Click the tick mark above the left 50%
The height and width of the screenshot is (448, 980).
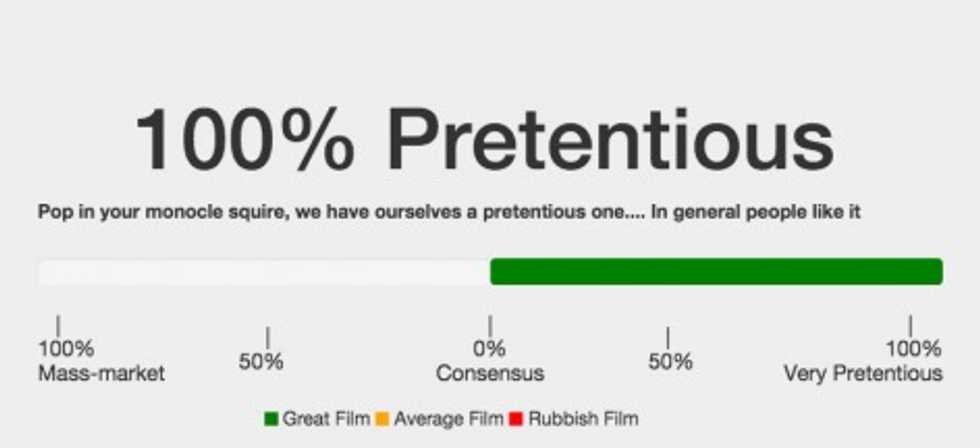(267, 338)
